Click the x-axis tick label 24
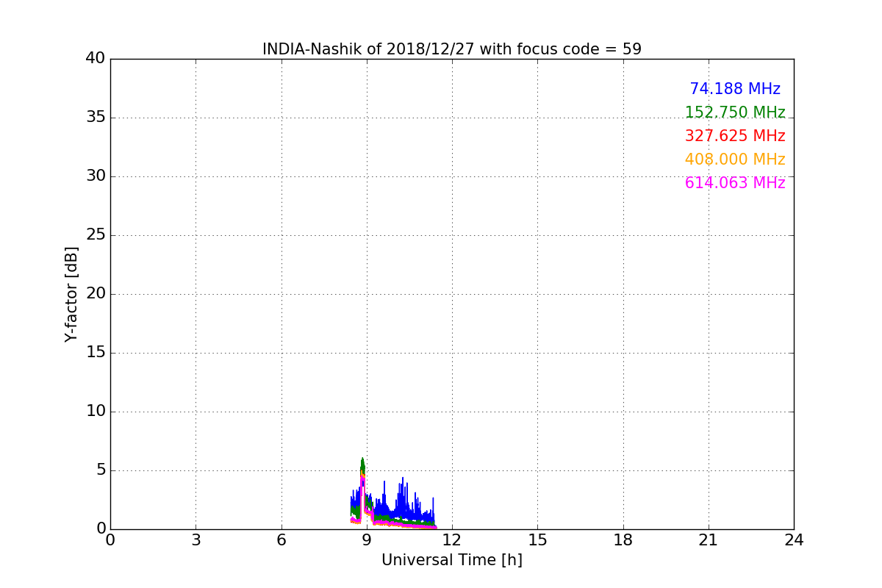Screen dimensions: 882x588 point(794,540)
